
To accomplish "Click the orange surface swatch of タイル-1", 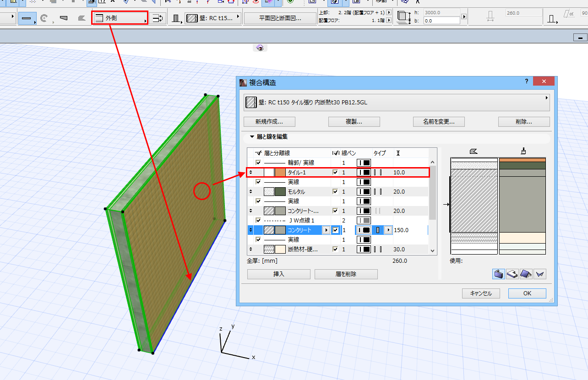I will point(280,173).
